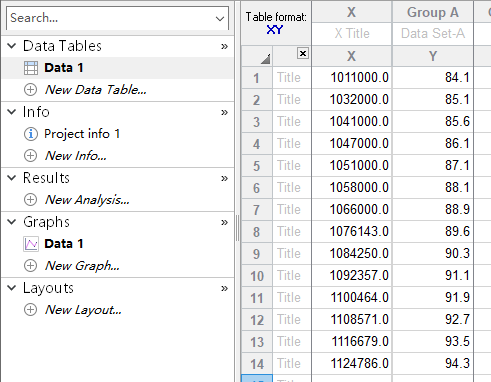Click the Data 1 graph icon under Graphs
The image size is (491, 382).
tap(31, 244)
